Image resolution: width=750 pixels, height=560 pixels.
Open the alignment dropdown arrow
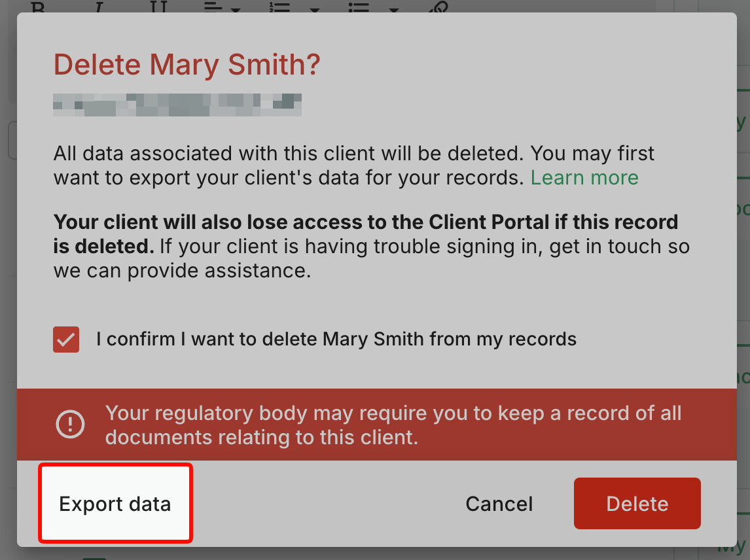[236, 9]
